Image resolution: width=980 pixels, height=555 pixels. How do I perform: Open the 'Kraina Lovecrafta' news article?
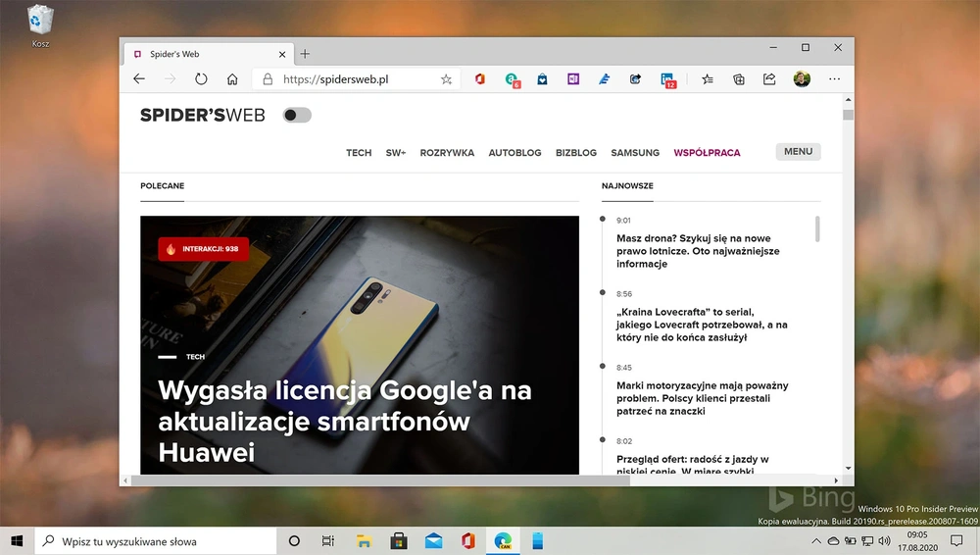point(702,325)
